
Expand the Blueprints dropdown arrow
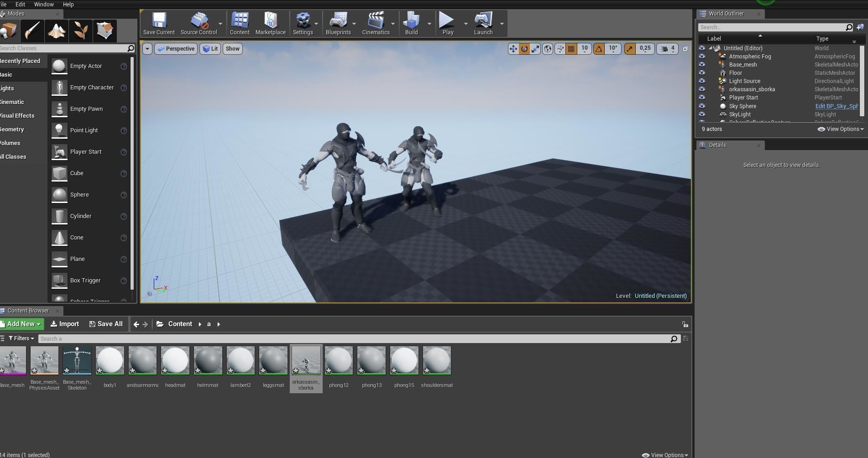(x=355, y=24)
